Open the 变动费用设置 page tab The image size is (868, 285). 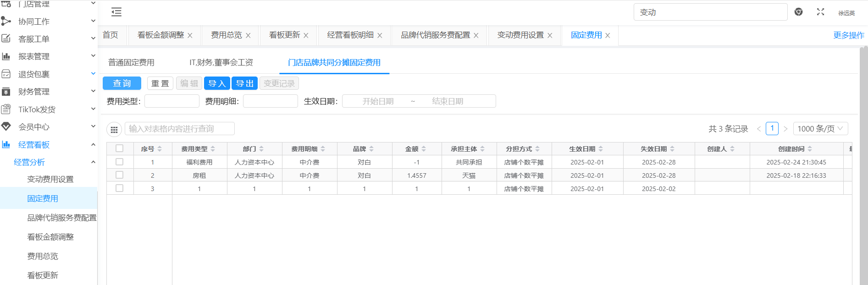[x=520, y=35]
